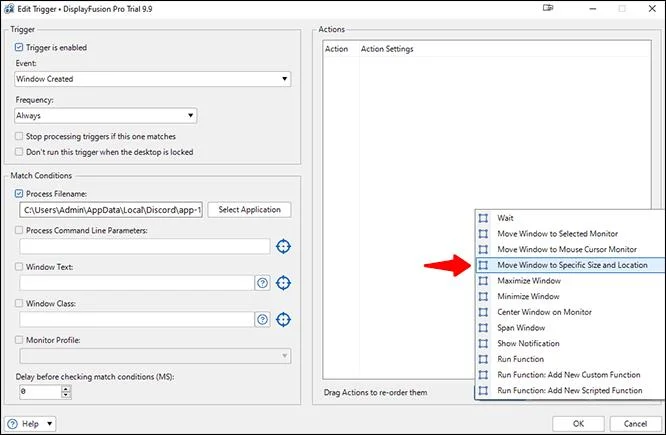The width and height of the screenshot is (666, 435).
Task: Open the disabled Monitor Profile dropdown
Action: pyautogui.click(x=155, y=356)
